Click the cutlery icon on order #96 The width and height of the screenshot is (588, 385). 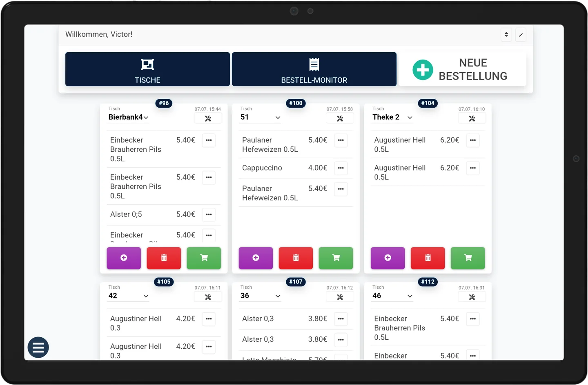[208, 119]
